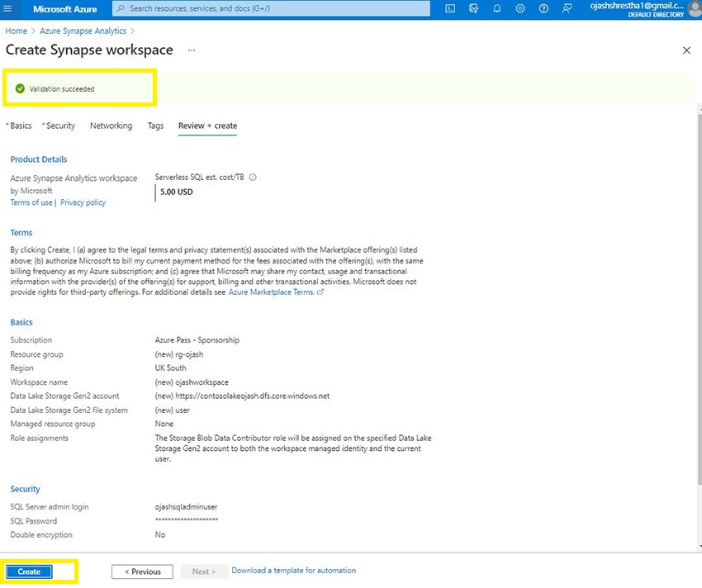Click the Data Lake Storage Gen2 account label
Image resolution: width=702 pixels, height=588 pixels.
pyautogui.click(x=64, y=396)
